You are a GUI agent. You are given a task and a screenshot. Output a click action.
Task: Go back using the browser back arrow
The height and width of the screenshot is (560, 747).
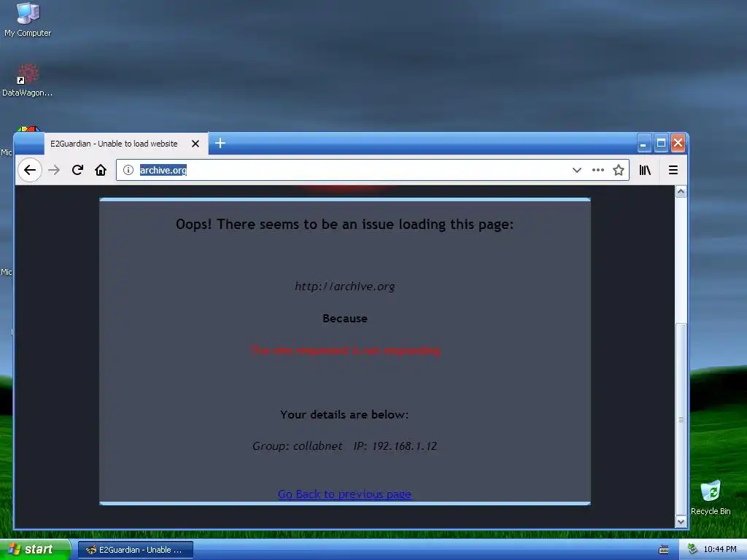(29, 170)
